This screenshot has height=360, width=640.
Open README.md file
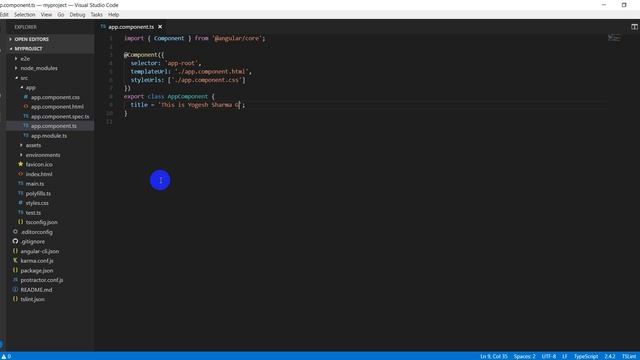tap(36, 290)
